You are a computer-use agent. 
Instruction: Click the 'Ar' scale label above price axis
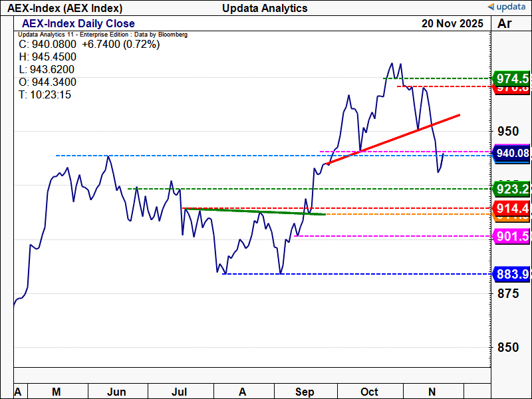504,24
